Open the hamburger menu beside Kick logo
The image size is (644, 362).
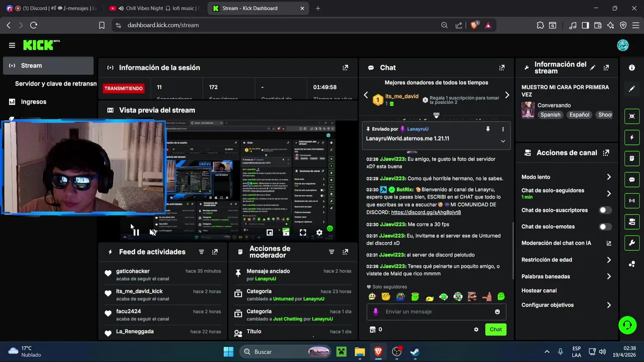(12, 45)
